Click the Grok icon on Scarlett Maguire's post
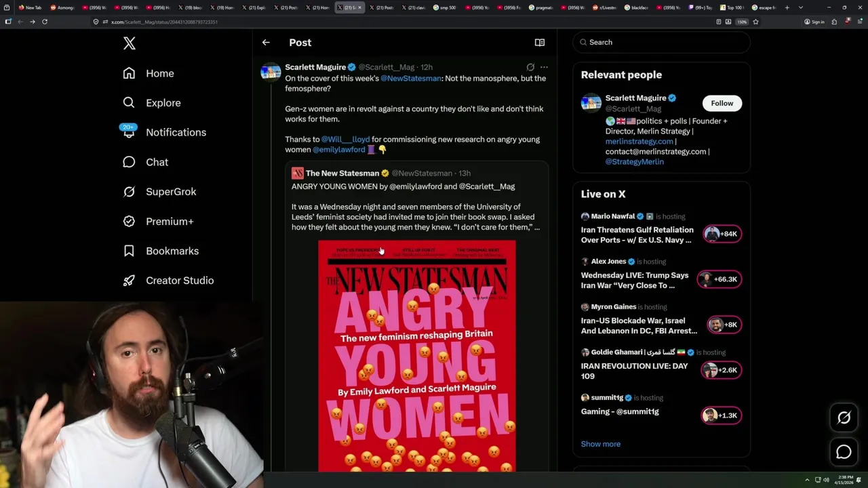868x488 pixels. (x=530, y=67)
